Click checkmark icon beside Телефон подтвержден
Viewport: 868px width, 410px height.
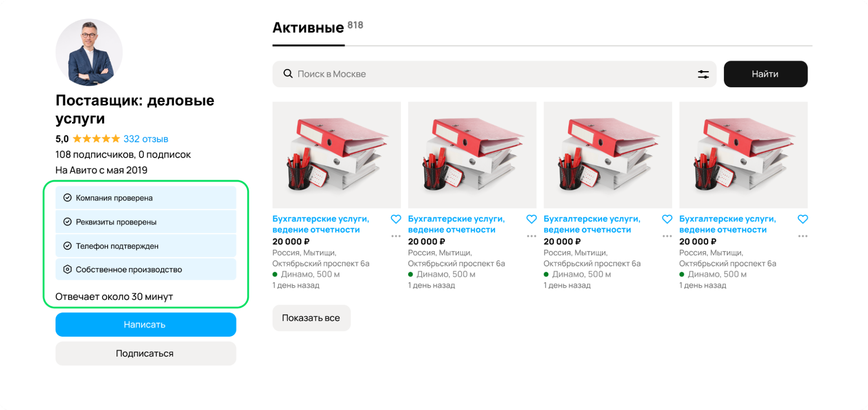[67, 246]
